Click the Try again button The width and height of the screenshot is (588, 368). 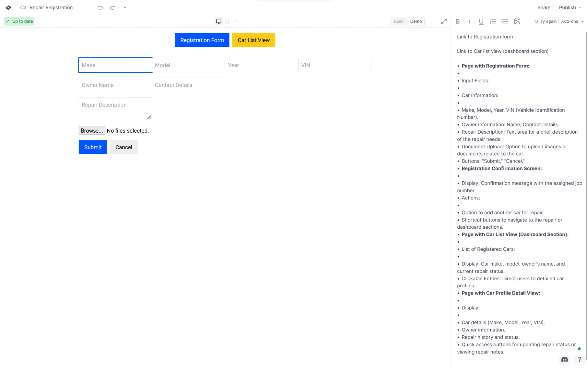545,21
